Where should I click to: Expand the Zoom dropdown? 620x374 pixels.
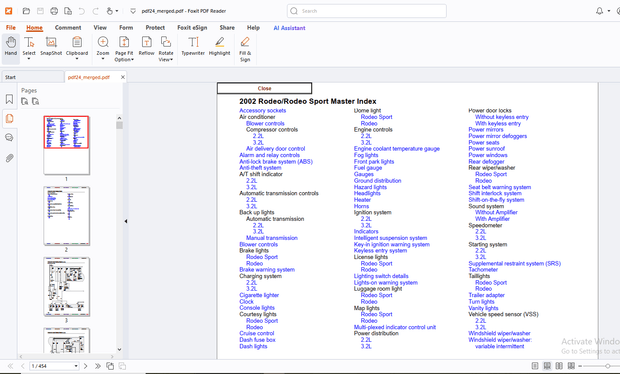tap(103, 59)
